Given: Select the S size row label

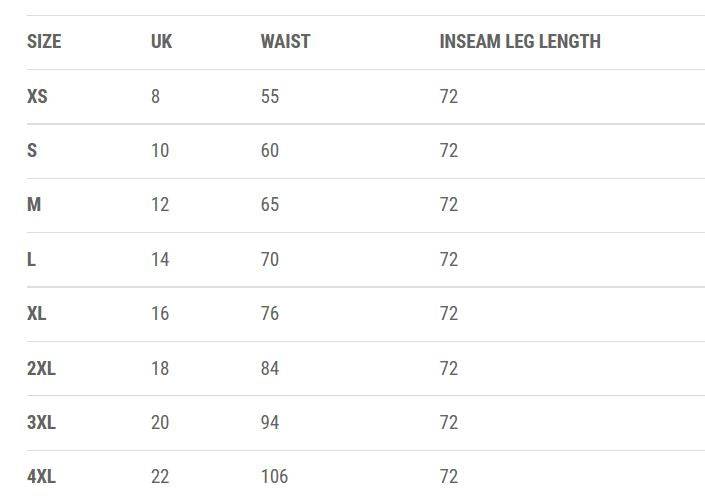Looking at the screenshot, I should [32, 151].
